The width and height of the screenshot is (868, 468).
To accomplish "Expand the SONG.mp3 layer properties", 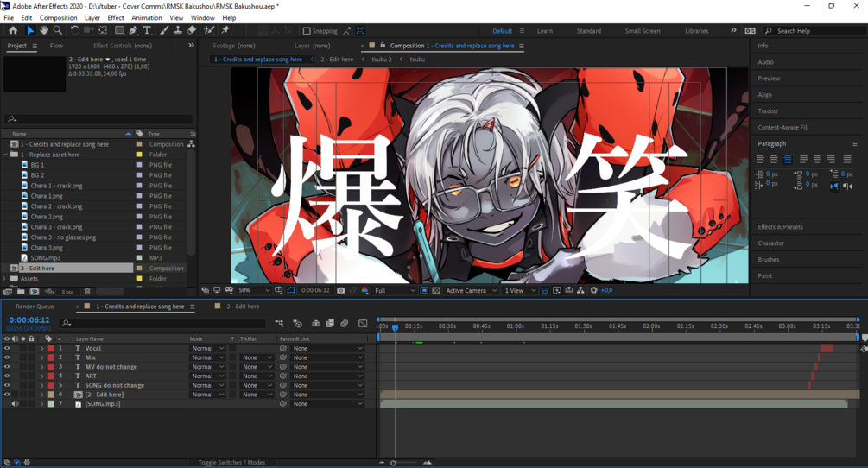I will pos(42,404).
